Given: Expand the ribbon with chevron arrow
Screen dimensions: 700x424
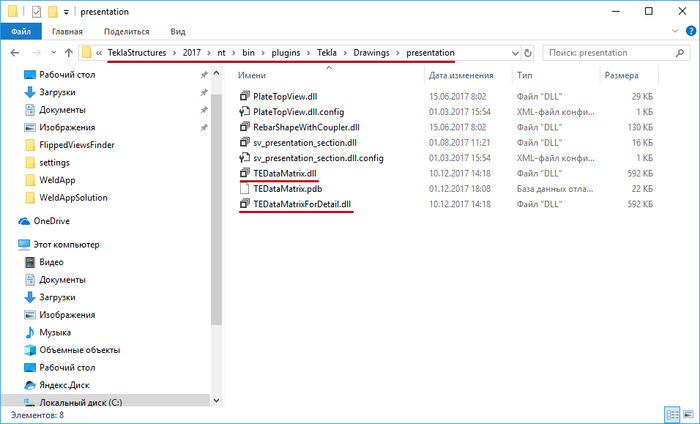Looking at the screenshot, I should pos(675,31).
